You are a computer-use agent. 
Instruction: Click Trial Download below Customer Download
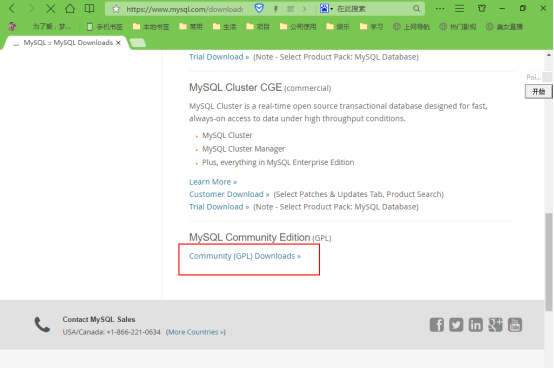(x=219, y=207)
